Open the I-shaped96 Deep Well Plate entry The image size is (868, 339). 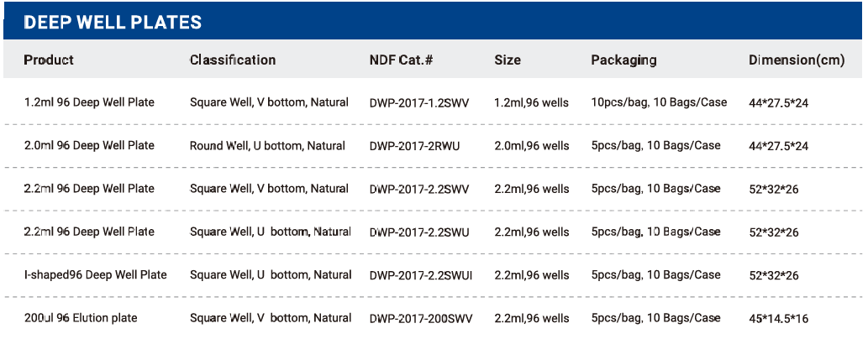click(x=95, y=275)
